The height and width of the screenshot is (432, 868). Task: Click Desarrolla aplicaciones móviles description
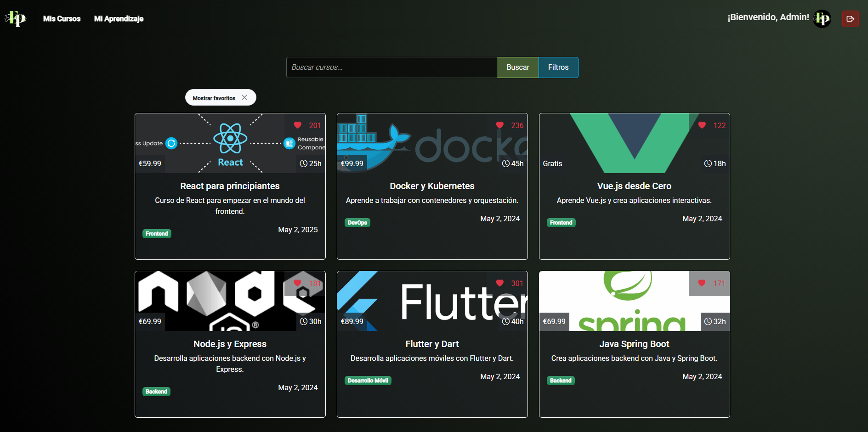(x=432, y=358)
